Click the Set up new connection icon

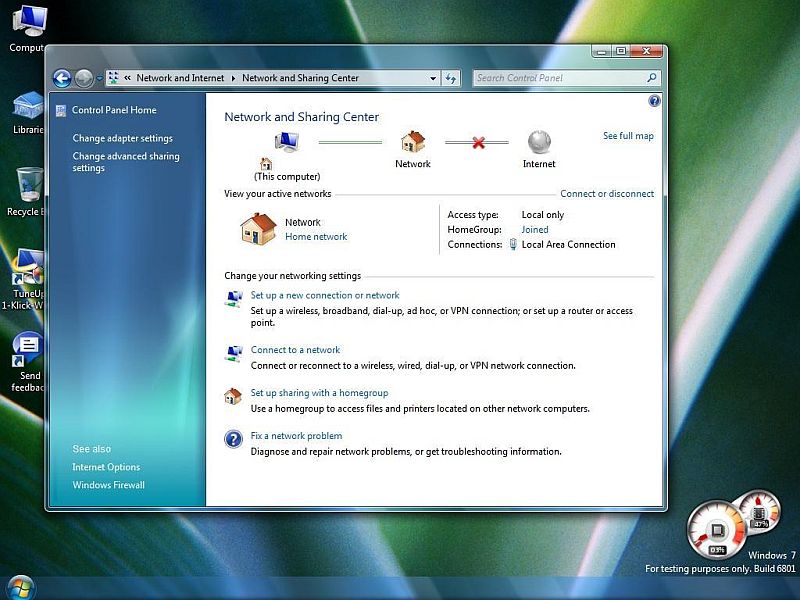[234, 298]
